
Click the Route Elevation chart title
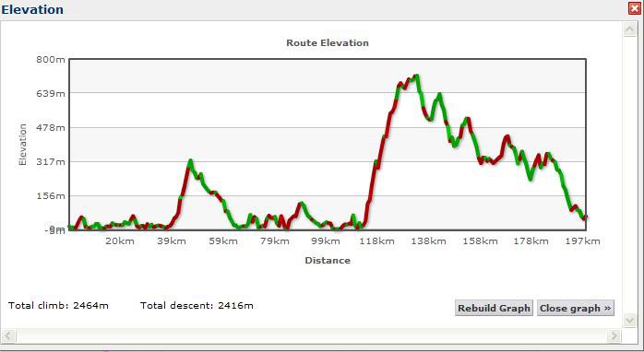click(x=328, y=42)
